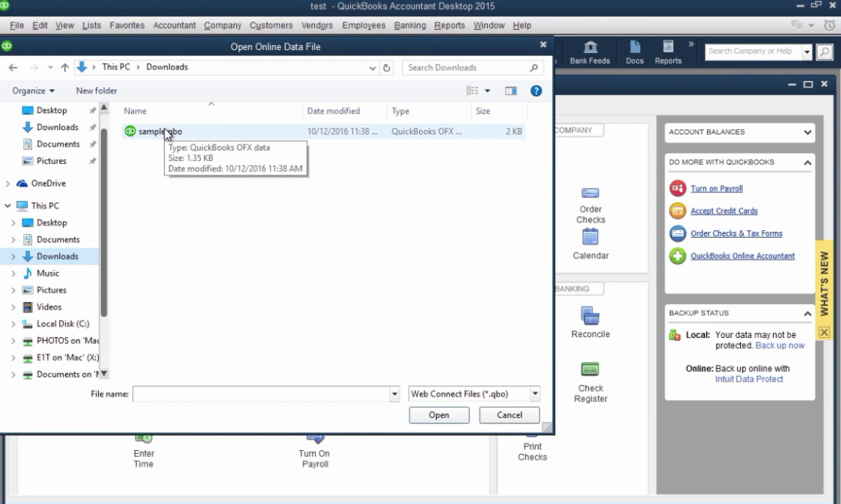The width and height of the screenshot is (841, 504).
Task: Follow the Back up now link
Action: [x=780, y=345]
